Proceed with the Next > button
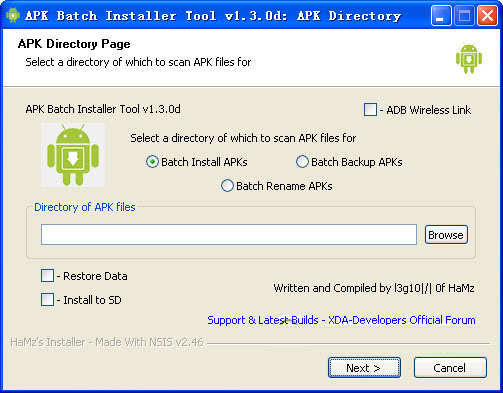 pos(364,368)
